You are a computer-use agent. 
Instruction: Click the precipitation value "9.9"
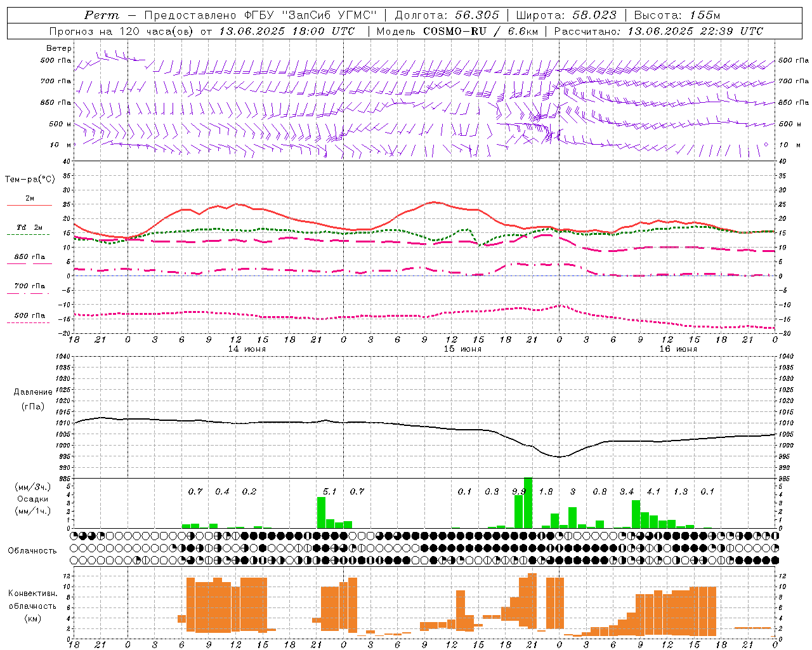coord(519,491)
